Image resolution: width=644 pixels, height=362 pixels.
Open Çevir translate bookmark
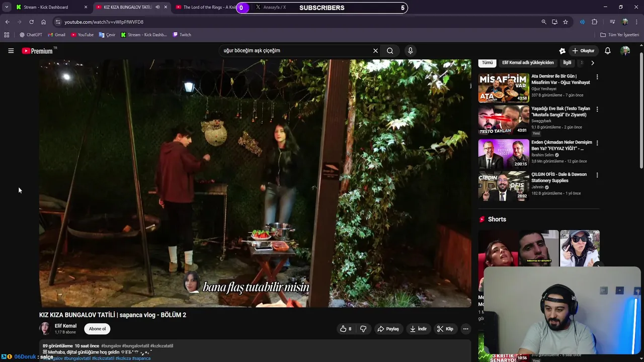click(107, 35)
